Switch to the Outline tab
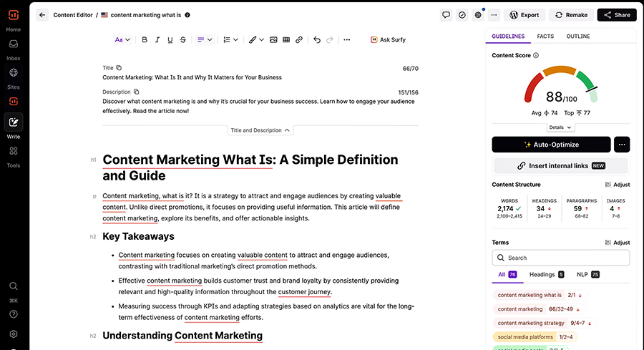The image size is (644, 350). coord(578,36)
